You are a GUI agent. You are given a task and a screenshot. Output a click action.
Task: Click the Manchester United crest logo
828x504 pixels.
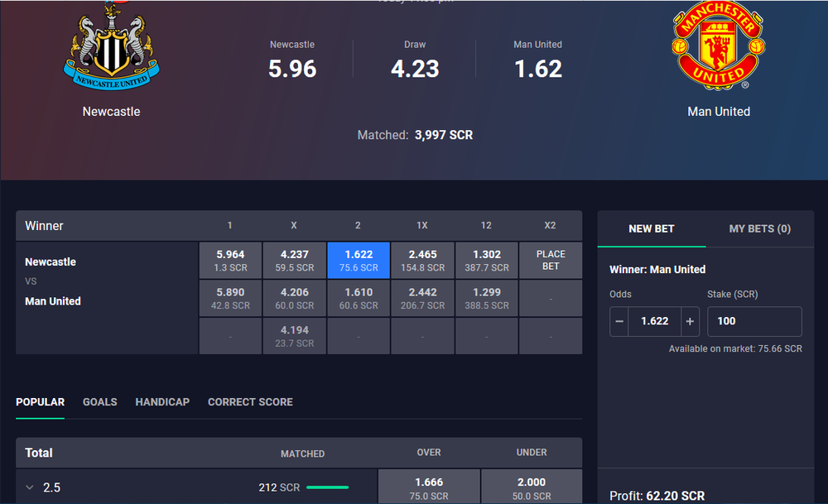(x=718, y=46)
